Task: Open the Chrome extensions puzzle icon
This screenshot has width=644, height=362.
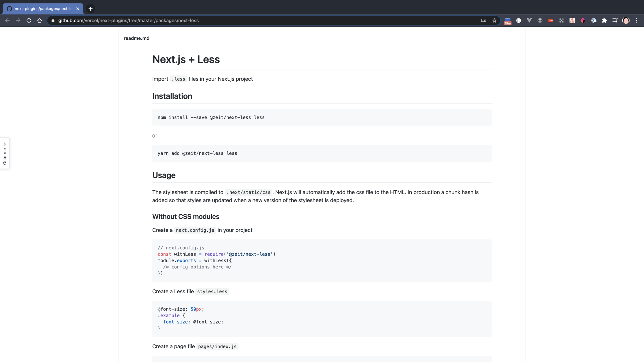Action: pyautogui.click(x=604, y=20)
